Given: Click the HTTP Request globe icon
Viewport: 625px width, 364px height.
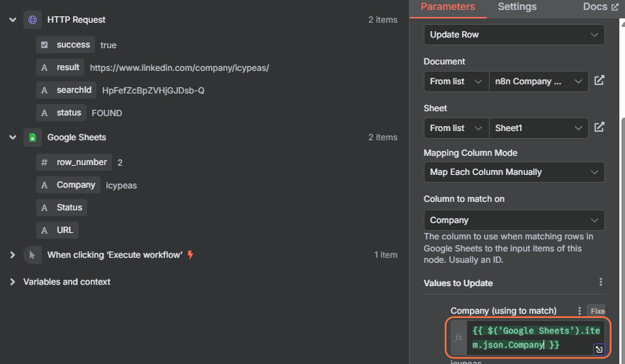Looking at the screenshot, I should [x=33, y=20].
